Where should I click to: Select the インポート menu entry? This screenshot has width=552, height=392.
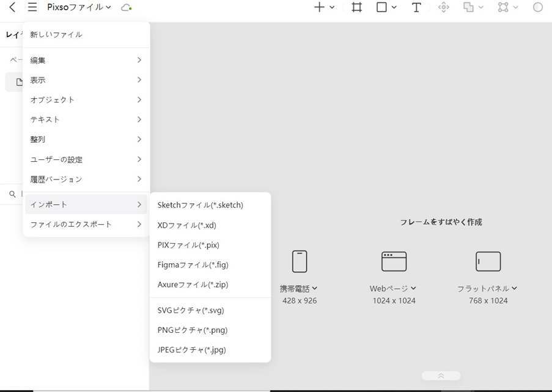click(86, 205)
